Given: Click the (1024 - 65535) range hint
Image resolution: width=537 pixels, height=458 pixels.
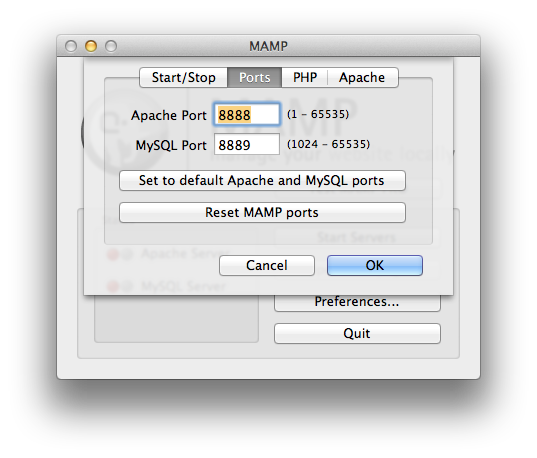Looking at the screenshot, I should 328,144.
